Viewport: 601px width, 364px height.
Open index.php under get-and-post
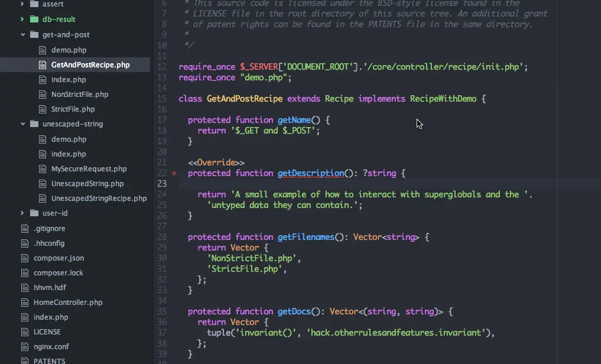[69, 80]
